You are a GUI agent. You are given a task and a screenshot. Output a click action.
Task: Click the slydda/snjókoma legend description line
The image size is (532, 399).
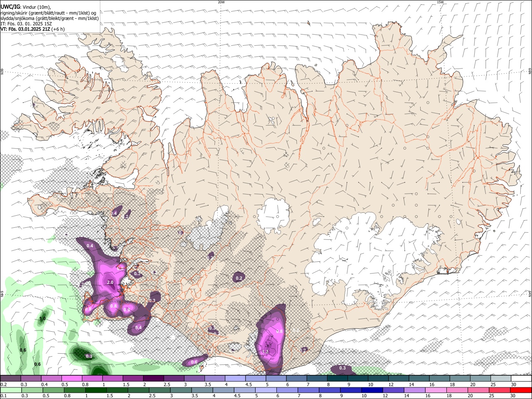tap(49, 18)
